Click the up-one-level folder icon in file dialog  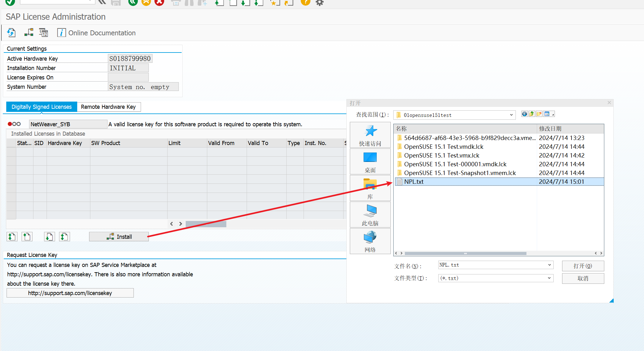(532, 114)
